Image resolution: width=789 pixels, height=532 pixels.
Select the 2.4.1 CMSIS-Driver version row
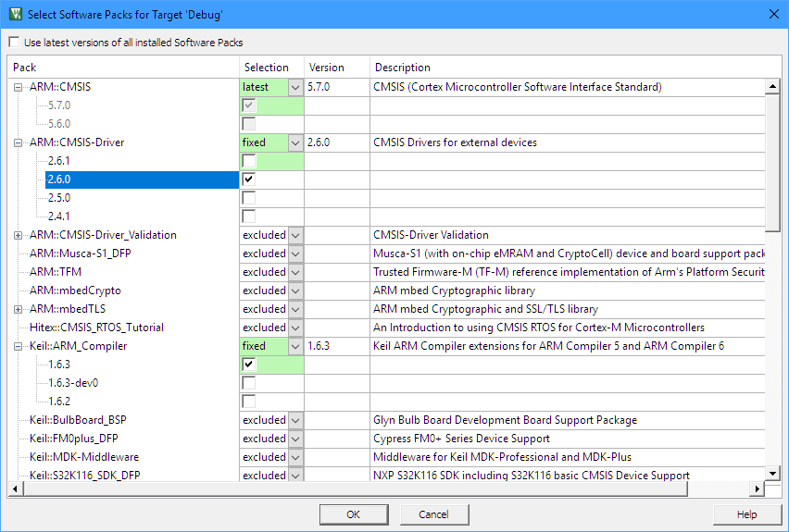(x=59, y=217)
